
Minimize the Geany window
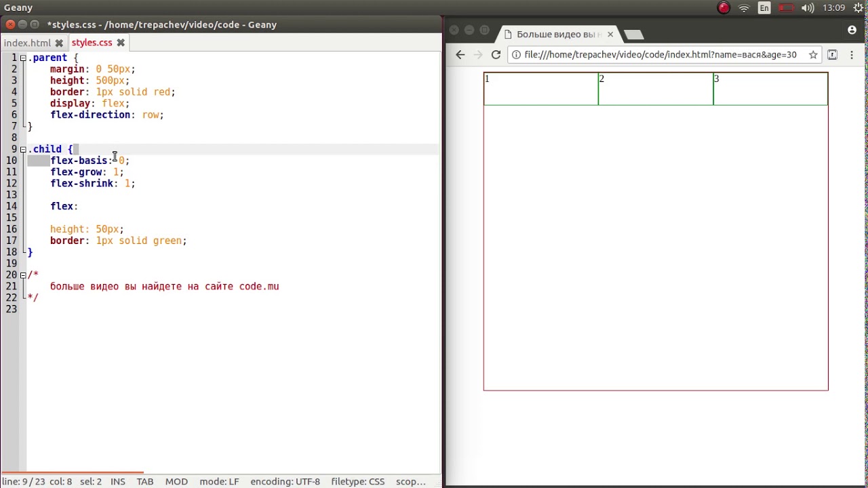[x=22, y=24]
